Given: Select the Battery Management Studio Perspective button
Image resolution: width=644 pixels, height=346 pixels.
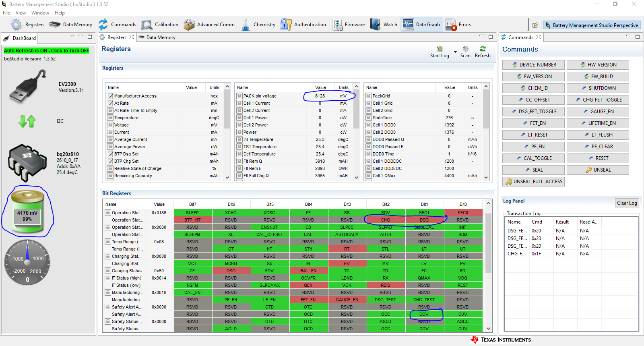Looking at the screenshot, I should click(592, 25).
